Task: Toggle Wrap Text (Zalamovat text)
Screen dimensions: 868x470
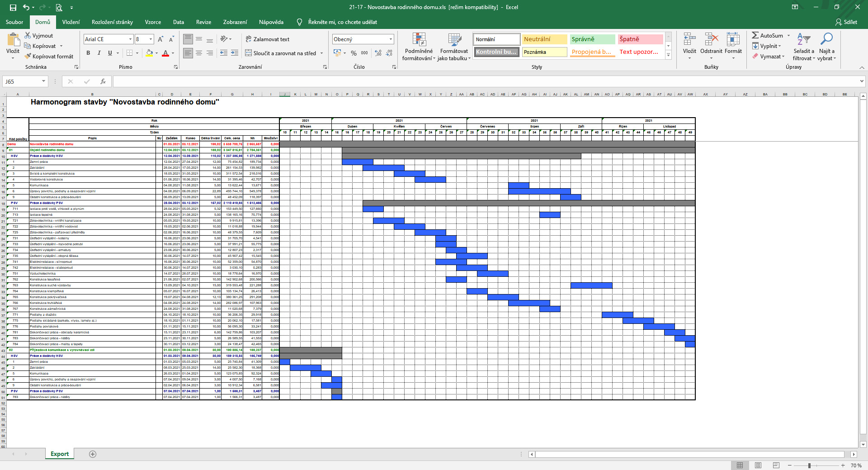Action: click(x=267, y=39)
